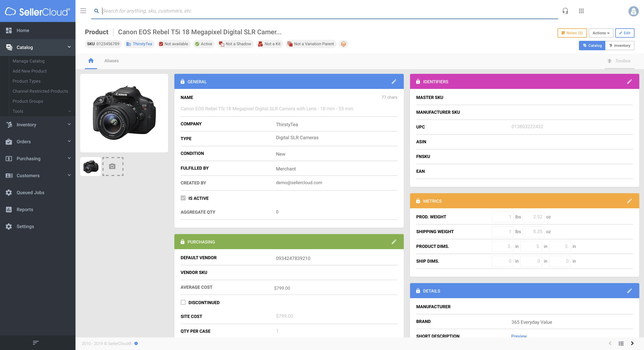The width and height of the screenshot is (644, 350).
Task: Open the apps grid icon
Action: [x=581, y=11]
